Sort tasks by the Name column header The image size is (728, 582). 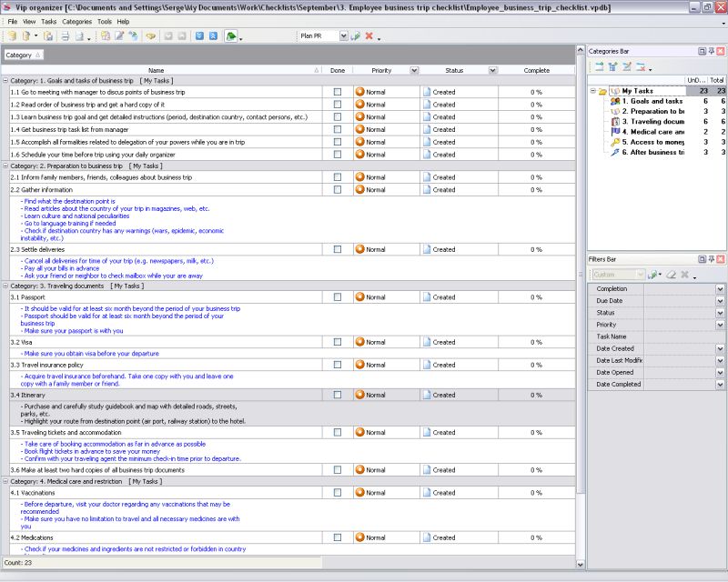point(157,70)
